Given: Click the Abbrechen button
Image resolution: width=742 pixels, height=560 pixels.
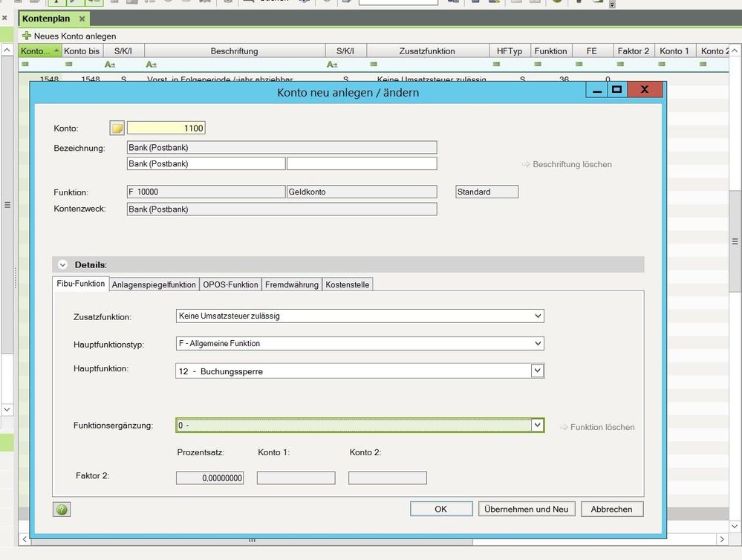Looking at the screenshot, I should pos(611,509).
